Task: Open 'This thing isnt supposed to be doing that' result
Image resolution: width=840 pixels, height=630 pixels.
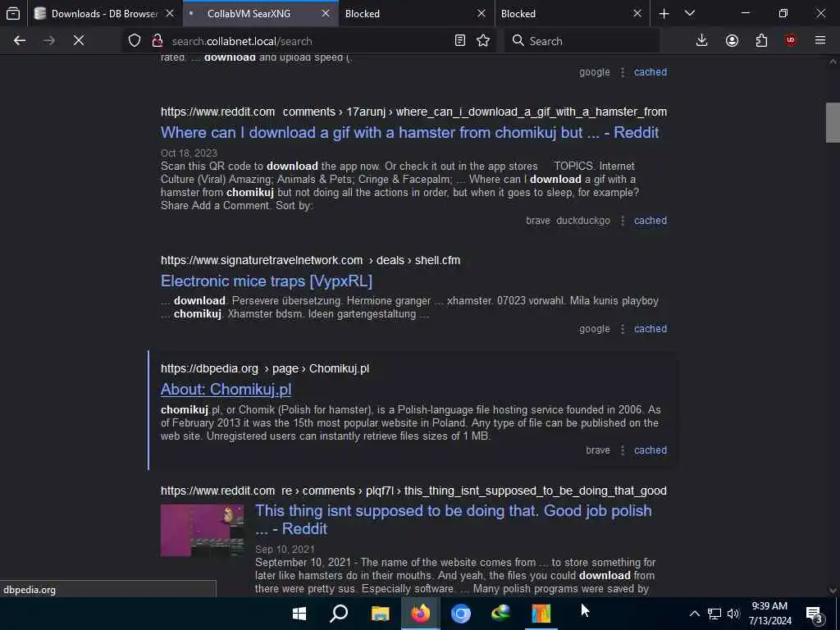Action: coord(453,519)
